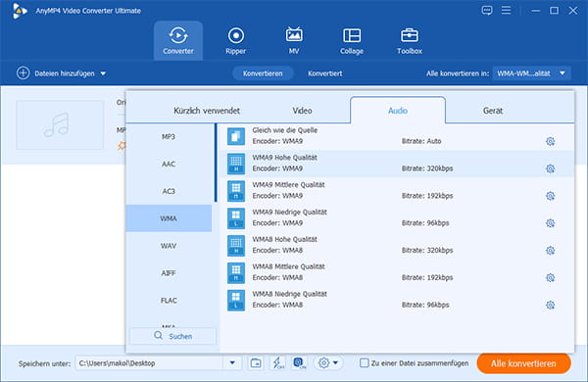Image resolution: width=588 pixels, height=382 pixels.
Task: Open the Toolbox module
Action: [410, 40]
